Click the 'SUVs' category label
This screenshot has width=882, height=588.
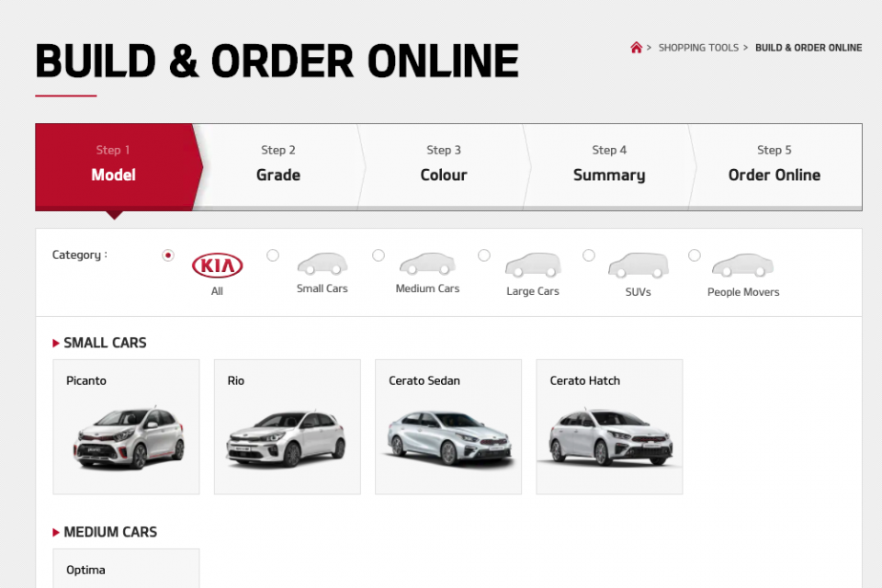(x=638, y=292)
